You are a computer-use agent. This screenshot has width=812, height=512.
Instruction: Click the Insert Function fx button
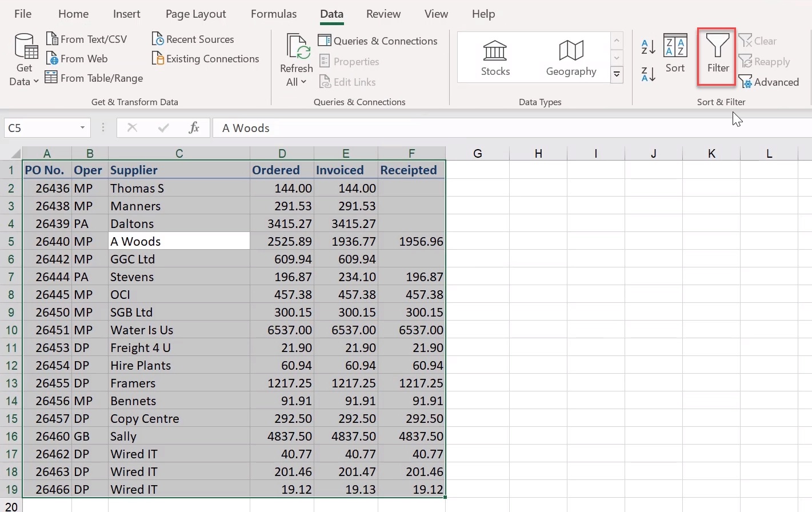click(194, 128)
